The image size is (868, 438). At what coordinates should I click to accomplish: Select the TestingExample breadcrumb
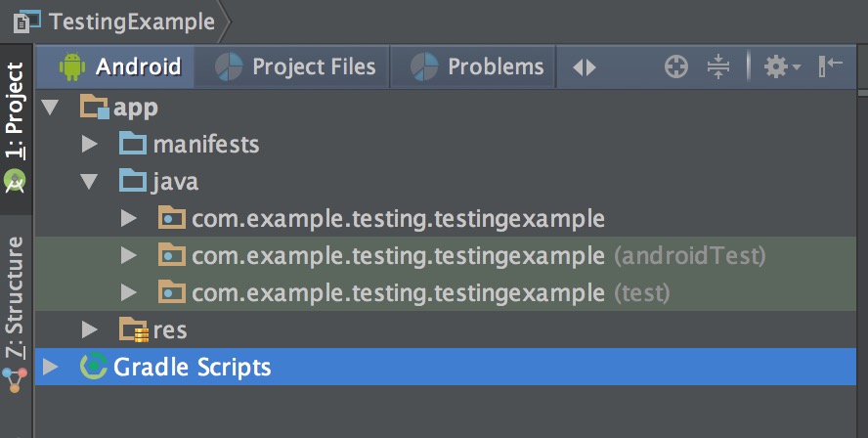132,22
